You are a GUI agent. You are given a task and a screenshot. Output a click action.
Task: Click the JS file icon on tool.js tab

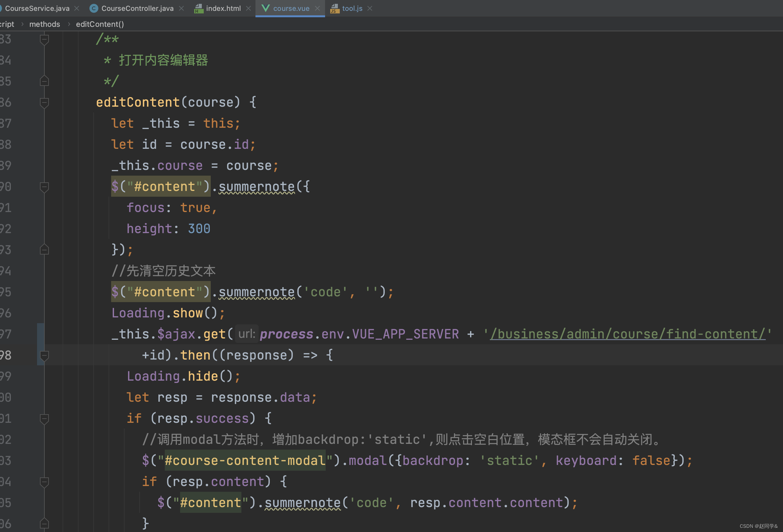click(334, 8)
